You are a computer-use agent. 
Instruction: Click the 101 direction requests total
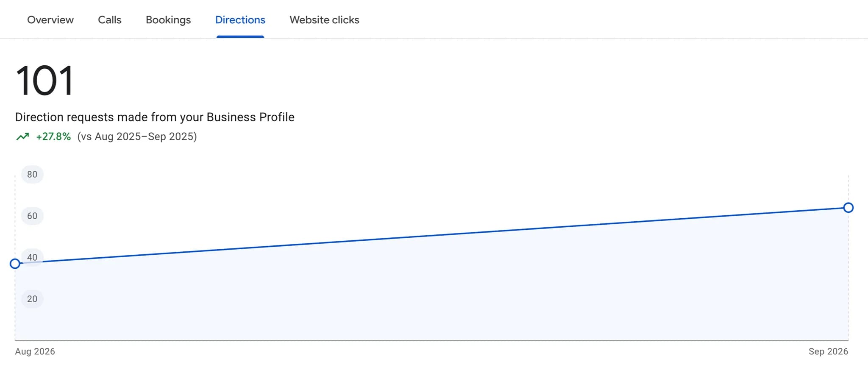point(45,81)
